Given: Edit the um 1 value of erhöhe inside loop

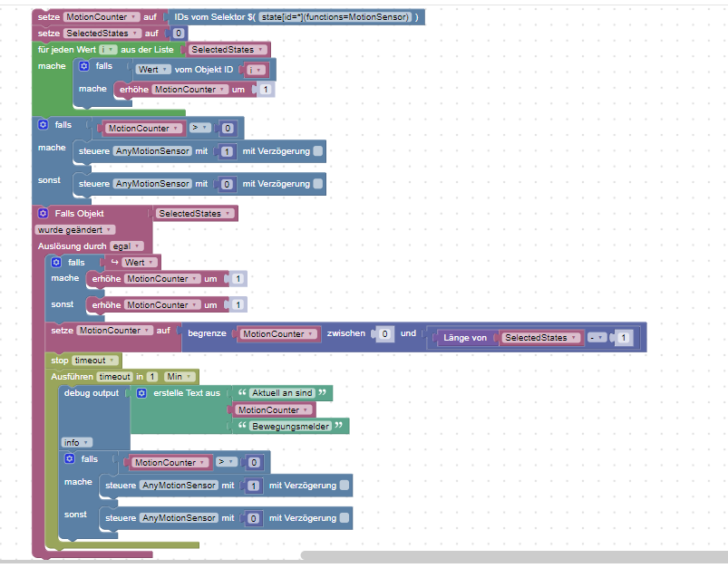Looking at the screenshot, I should click(x=266, y=89).
